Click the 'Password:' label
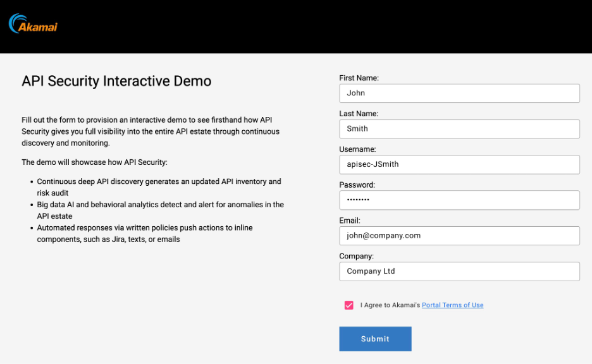Image resolution: width=592 pixels, height=364 pixels. (x=357, y=185)
